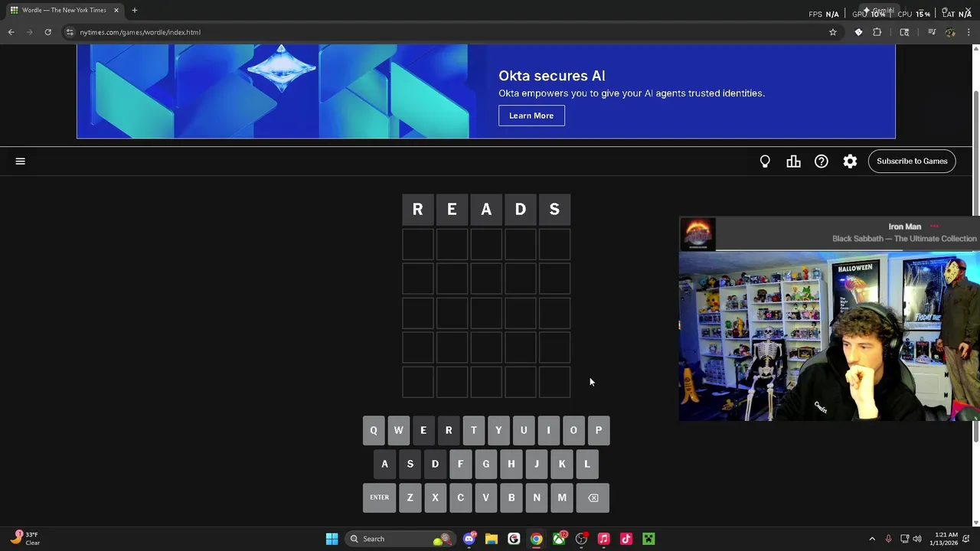The height and width of the screenshot is (551, 980).
Task: Close the Wordle browser tab
Action: pos(116,10)
